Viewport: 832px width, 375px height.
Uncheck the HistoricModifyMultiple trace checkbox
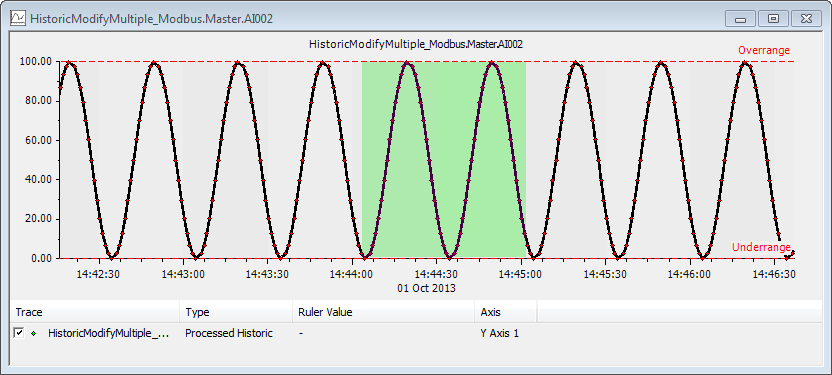[x=19, y=333]
